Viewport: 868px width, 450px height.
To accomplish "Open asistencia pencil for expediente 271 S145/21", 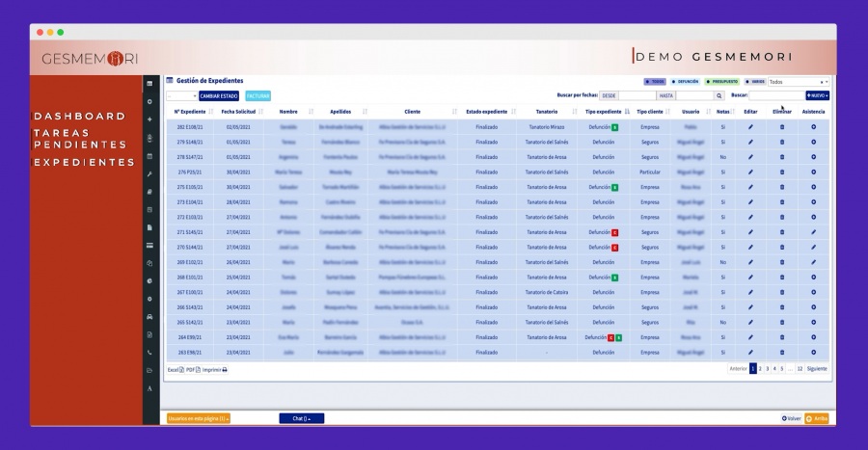I will point(814,232).
